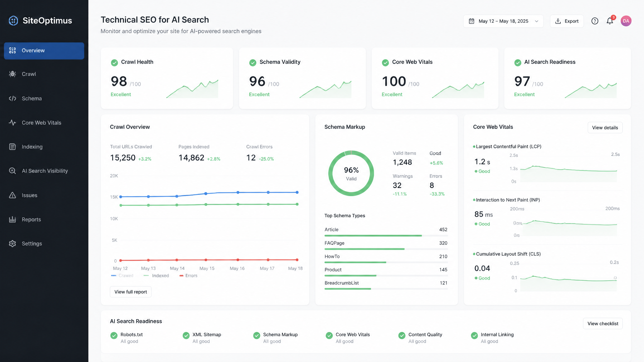Switch to the Indexing section
This screenshot has height=362, width=644.
[44, 147]
